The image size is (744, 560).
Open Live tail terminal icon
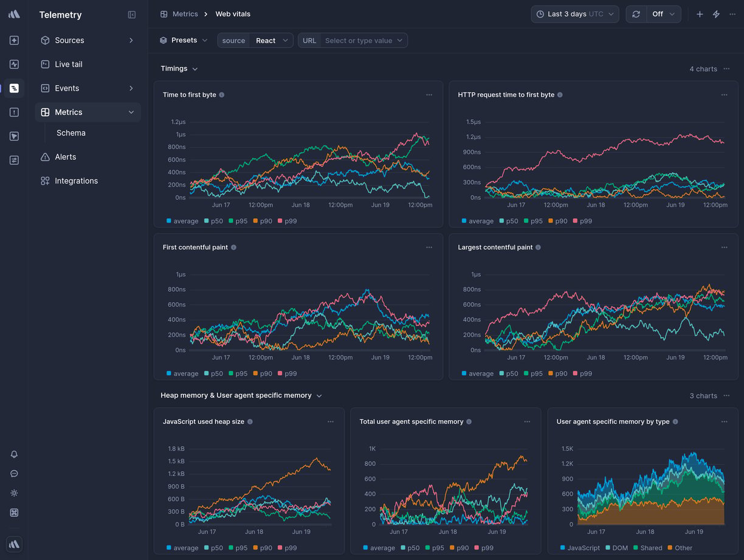tap(45, 64)
